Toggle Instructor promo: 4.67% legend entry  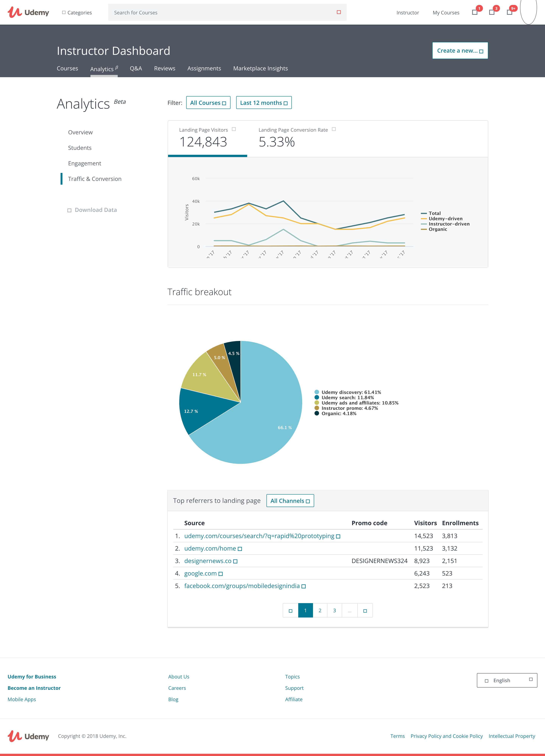click(x=346, y=408)
